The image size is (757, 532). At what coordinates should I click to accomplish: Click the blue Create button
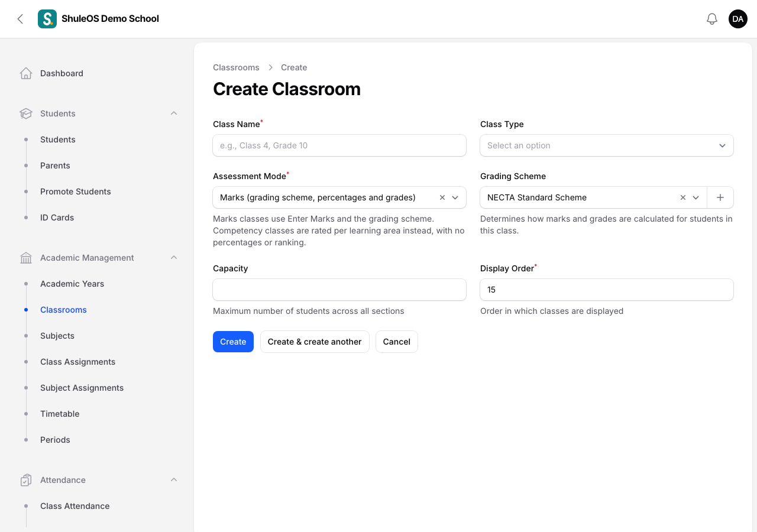[233, 342]
